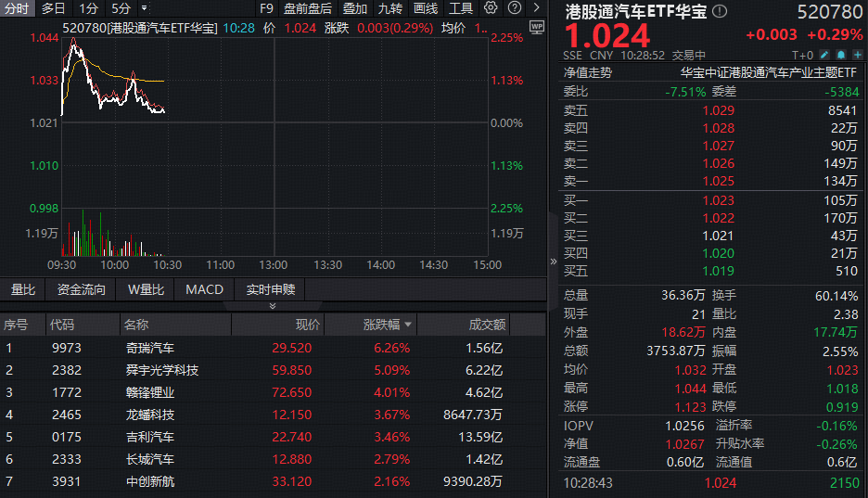The image size is (868, 498).
Task: Sort by 涨跌幅 column dropdown arrow
Action: click(408, 325)
